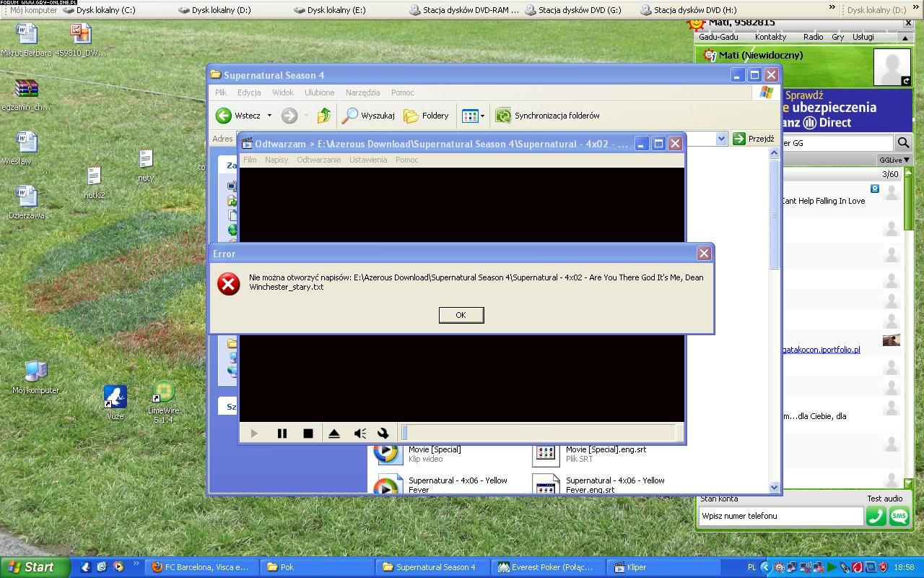Screen dimensions: 924x578
Task: Switch to Everest Poker in the taskbar
Action: click(x=546, y=567)
